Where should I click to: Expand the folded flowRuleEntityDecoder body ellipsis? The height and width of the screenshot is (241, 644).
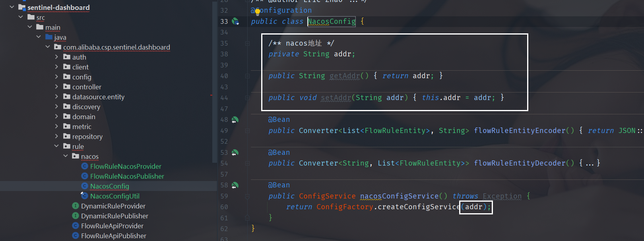click(590, 163)
